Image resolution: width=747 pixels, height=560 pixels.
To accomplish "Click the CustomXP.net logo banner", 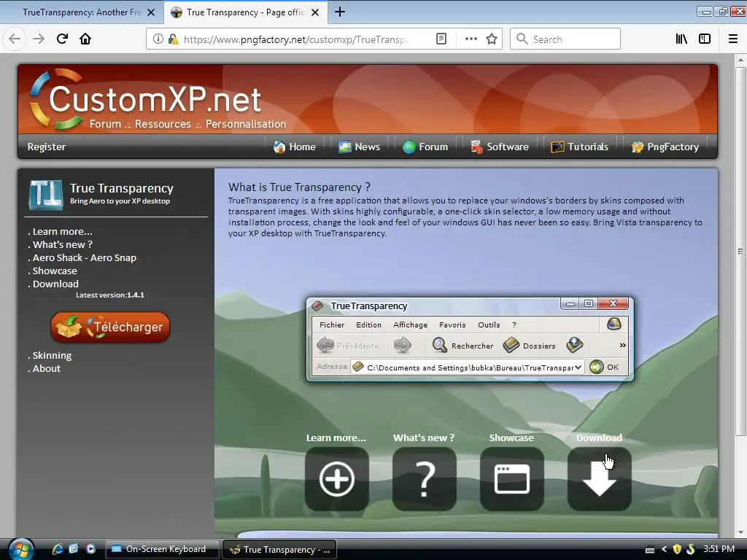I will pos(158,101).
